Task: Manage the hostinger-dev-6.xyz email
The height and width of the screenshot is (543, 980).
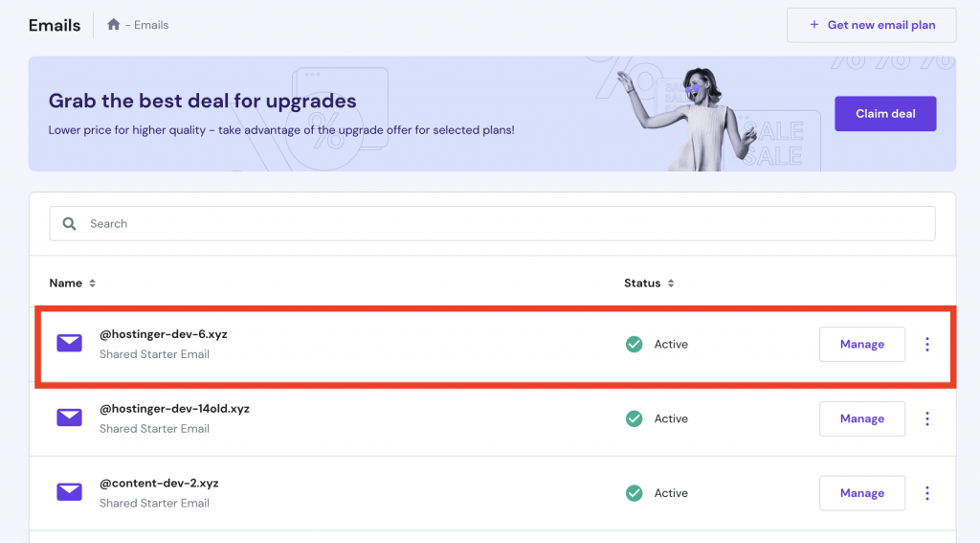Action: (x=861, y=344)
